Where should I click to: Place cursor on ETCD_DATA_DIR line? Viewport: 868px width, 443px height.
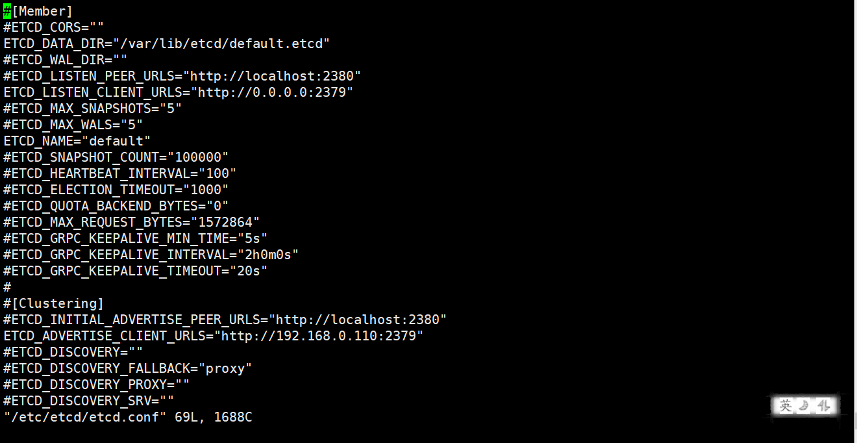click(167, 44)
